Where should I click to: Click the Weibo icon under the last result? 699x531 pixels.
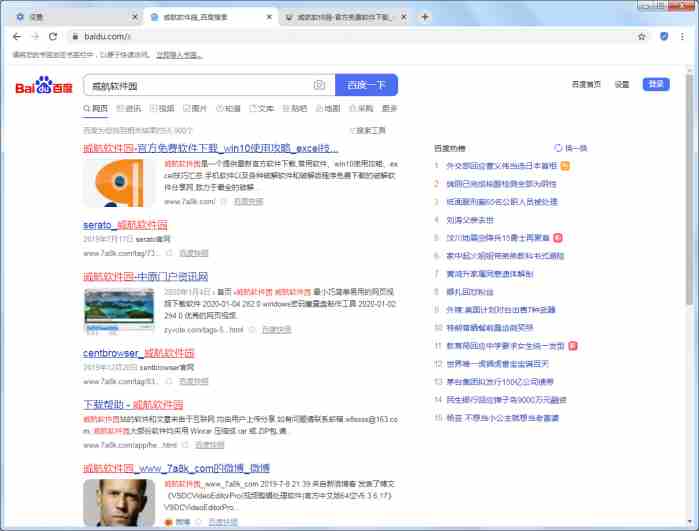168,522
